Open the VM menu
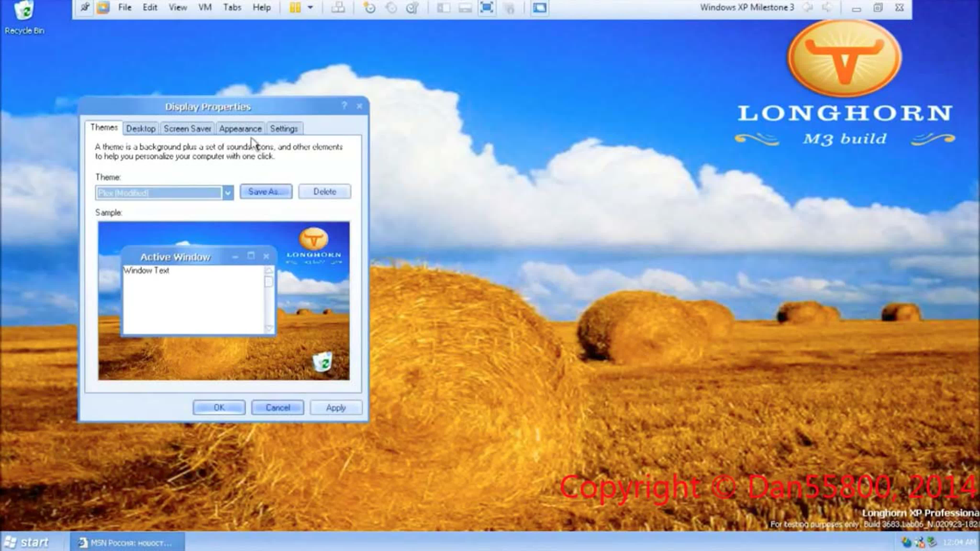This screenshot has height=551, width=980. 205,7
